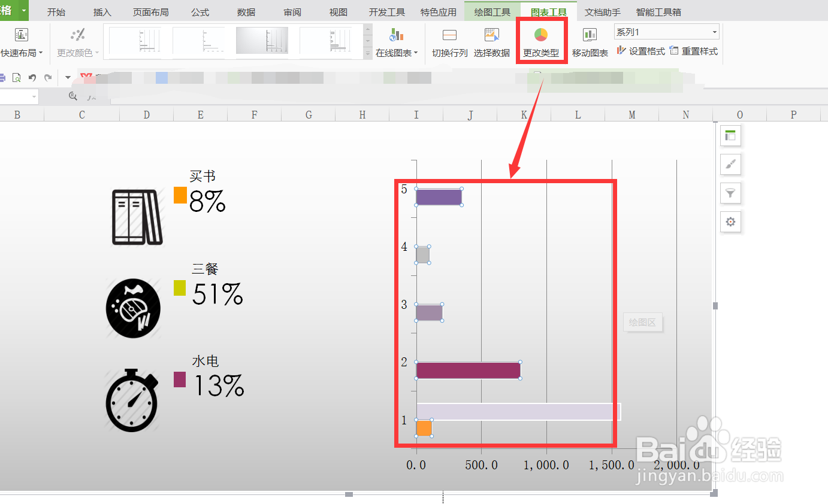Select column header K
Image resolution: width=828 pixels, height=504 pixels.
tap(524, 115)
